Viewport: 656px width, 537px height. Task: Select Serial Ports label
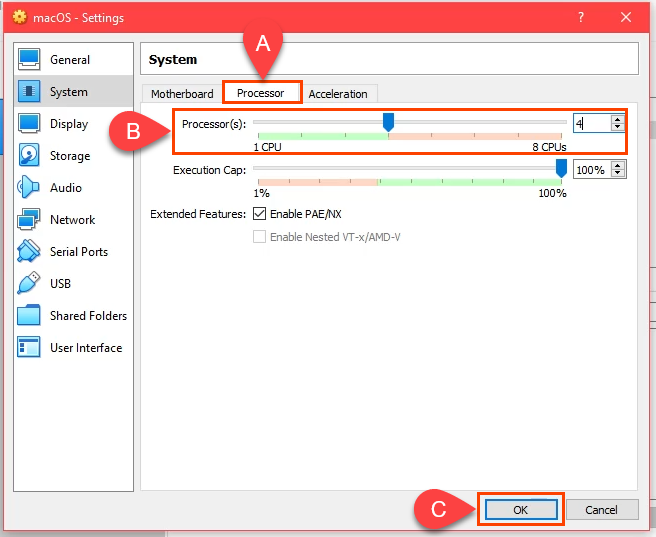(x=79, y=252)
